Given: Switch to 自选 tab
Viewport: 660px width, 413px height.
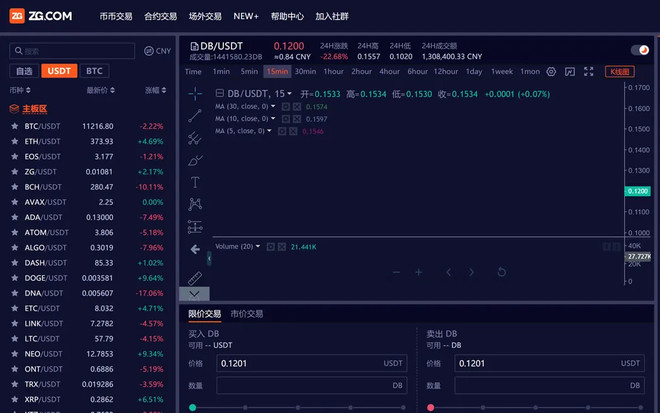Looking at the screenshot, I should click(24, 71).
